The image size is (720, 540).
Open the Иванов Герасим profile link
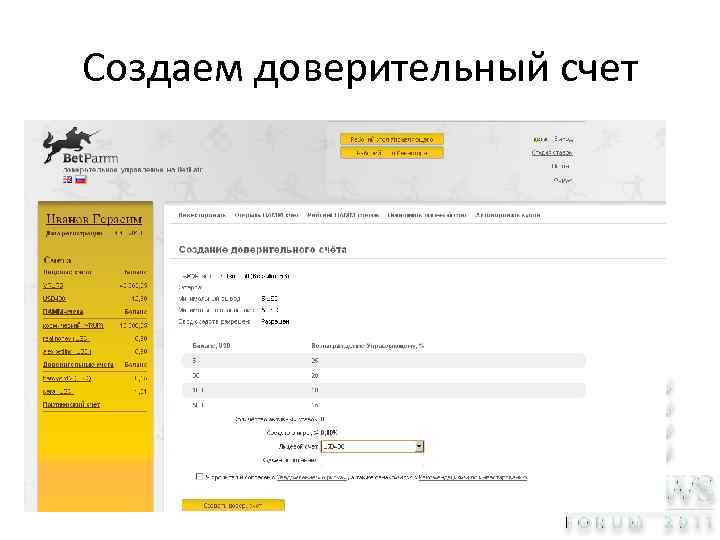[x=94, y=219]
